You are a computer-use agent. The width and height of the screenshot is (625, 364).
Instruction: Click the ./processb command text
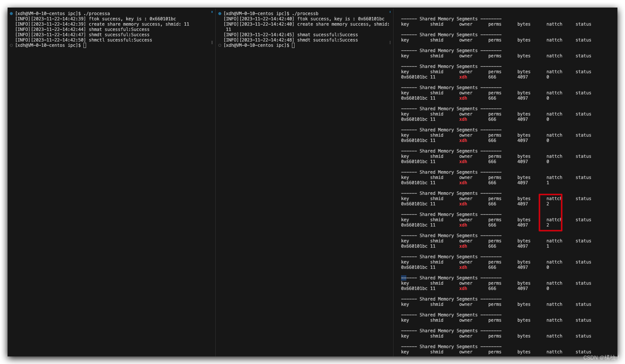click(x=305, y=14)
